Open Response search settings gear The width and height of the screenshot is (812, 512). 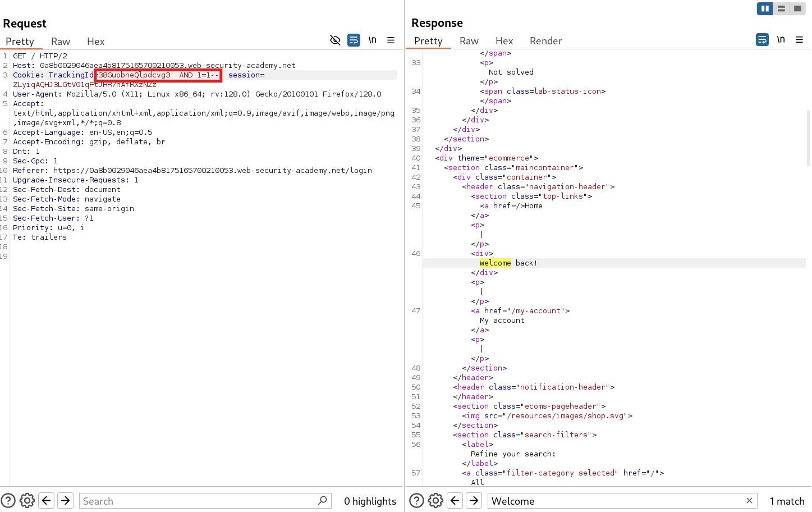coord(435,501)
